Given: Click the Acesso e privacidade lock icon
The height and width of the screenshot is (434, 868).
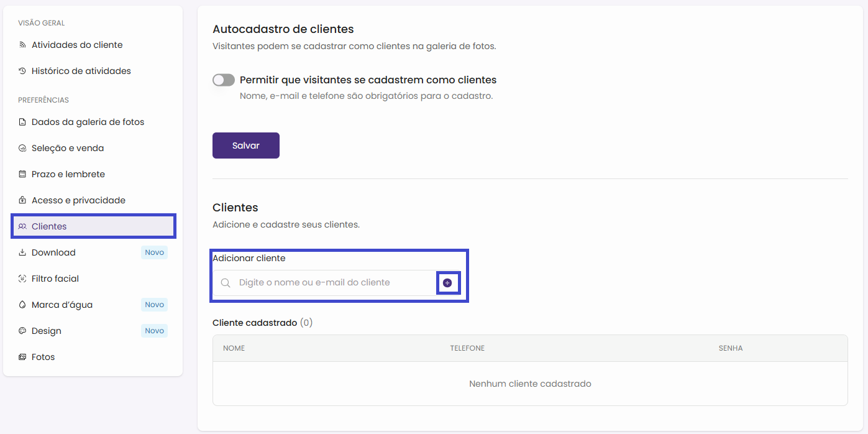Looking at the screenshot, I should pyautogui.click(x=22, y=200).
